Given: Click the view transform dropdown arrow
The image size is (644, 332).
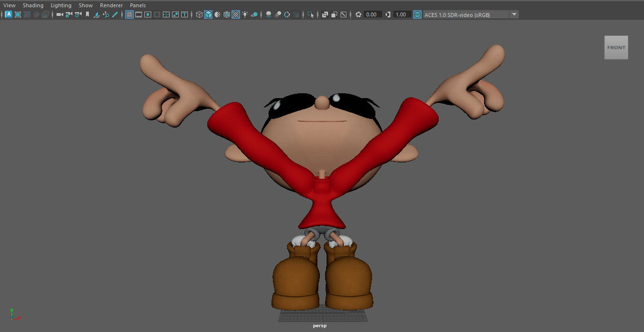Looking at the screenshot, I should pyautogui.click(x=514, y=14).
